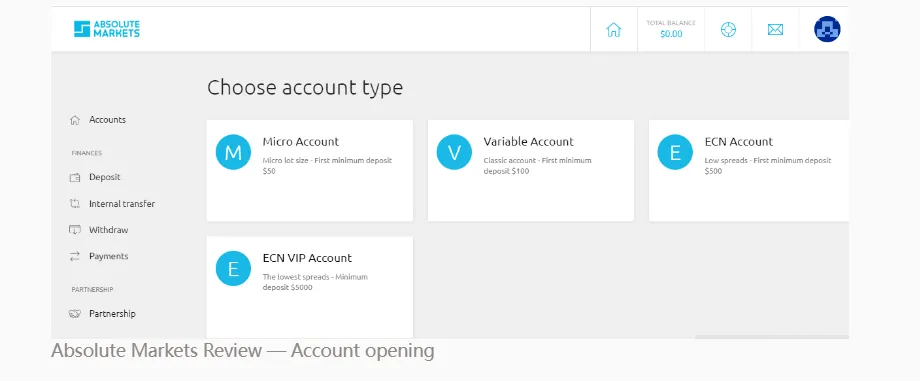The width and height of the screenshot is (920, 381).
Task: Click the Choose account type heading
Action: tap(305, 87)
